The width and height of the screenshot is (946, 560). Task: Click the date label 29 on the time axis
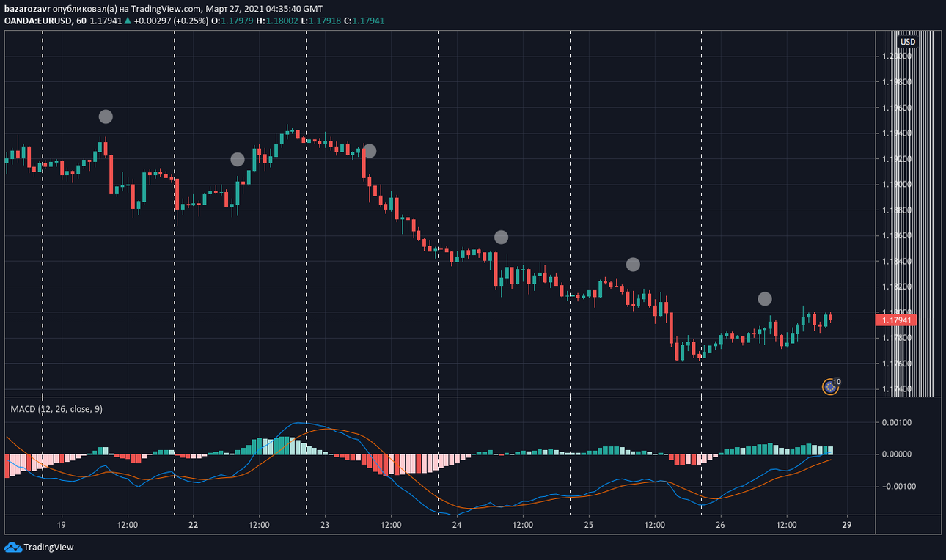[847, 525]
